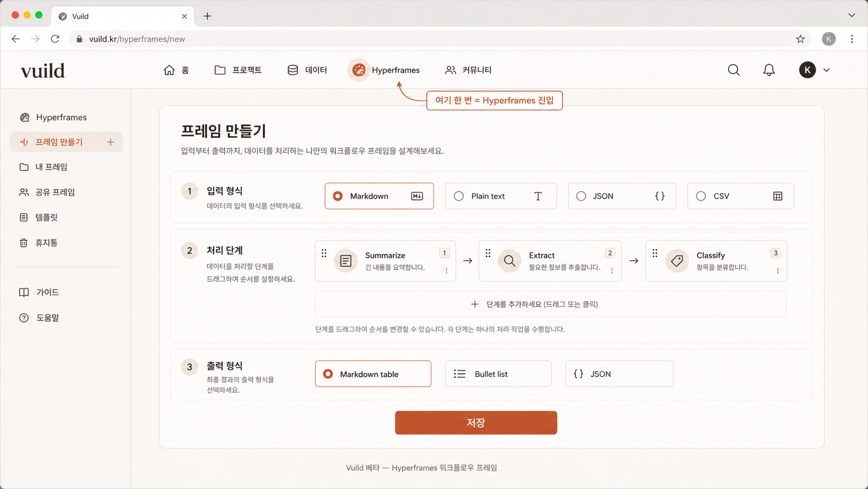Select Bullet list output option

coord(498,374)
